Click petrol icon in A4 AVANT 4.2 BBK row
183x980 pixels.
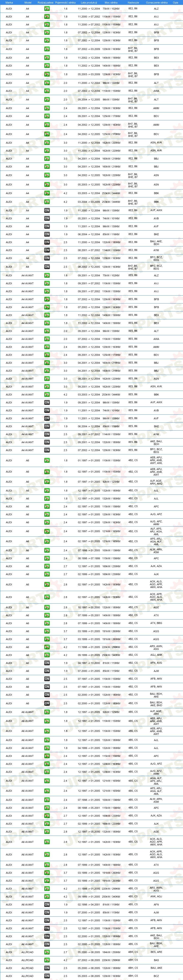tap(47, 395)
